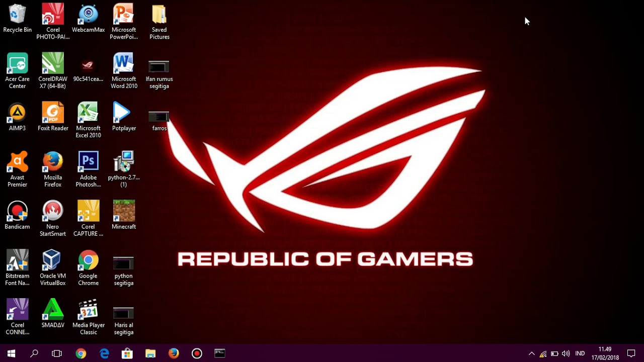The image size is (644, 362).
Task: Open Command Prompt from the taskbar
Action: 220,353
